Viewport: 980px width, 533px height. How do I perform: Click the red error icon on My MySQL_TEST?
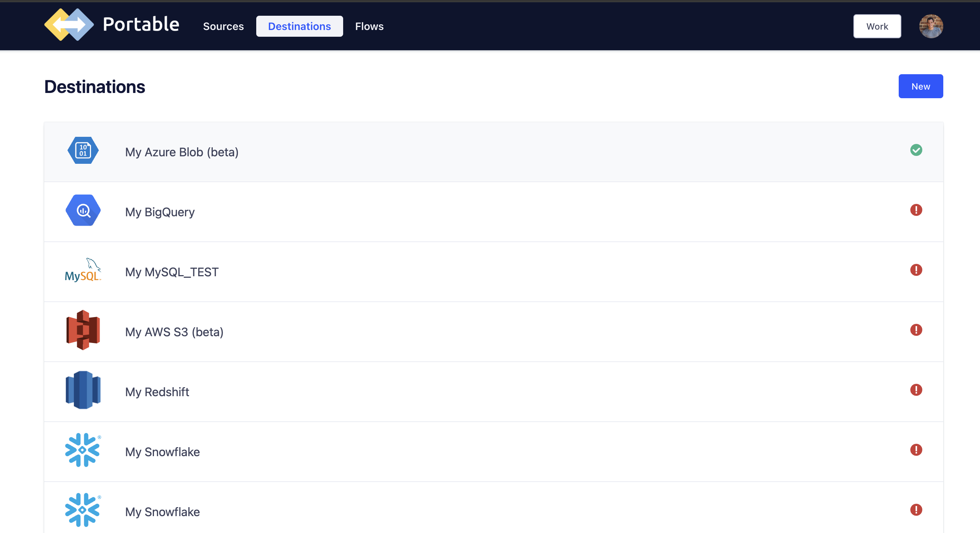[916, 270]
